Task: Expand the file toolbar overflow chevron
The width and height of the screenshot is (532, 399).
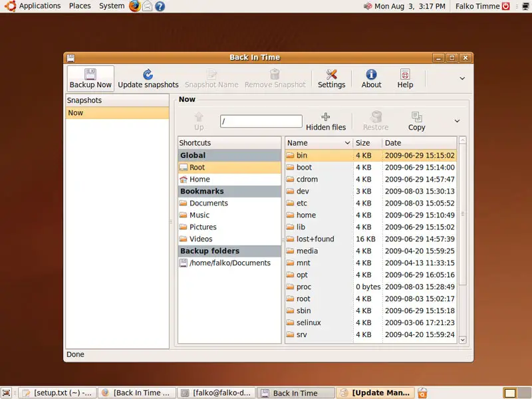Action: tap(457, 121)
